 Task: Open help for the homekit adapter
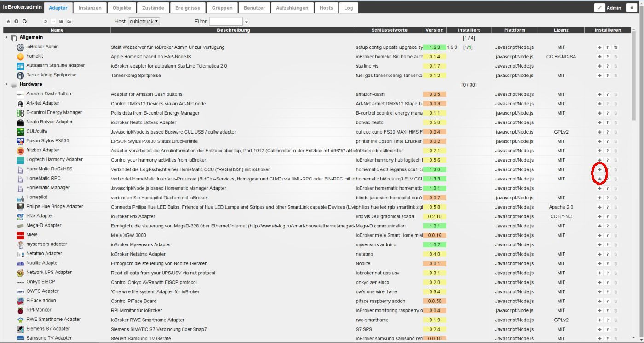[607, 57]
